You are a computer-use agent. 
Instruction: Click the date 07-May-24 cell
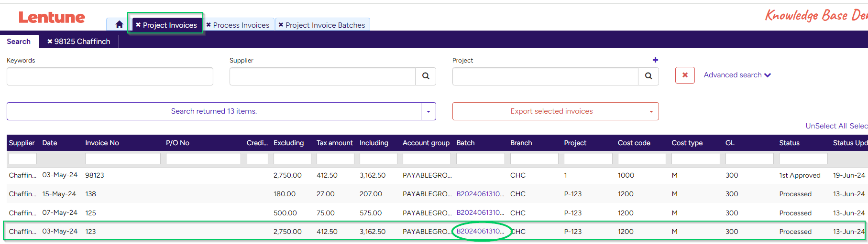[x=60, y=212]
